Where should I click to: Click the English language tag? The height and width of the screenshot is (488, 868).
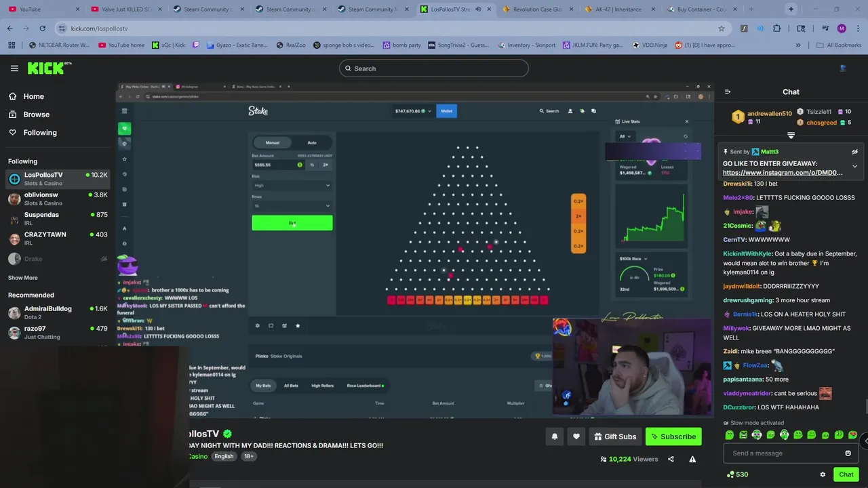pos(224,457)
